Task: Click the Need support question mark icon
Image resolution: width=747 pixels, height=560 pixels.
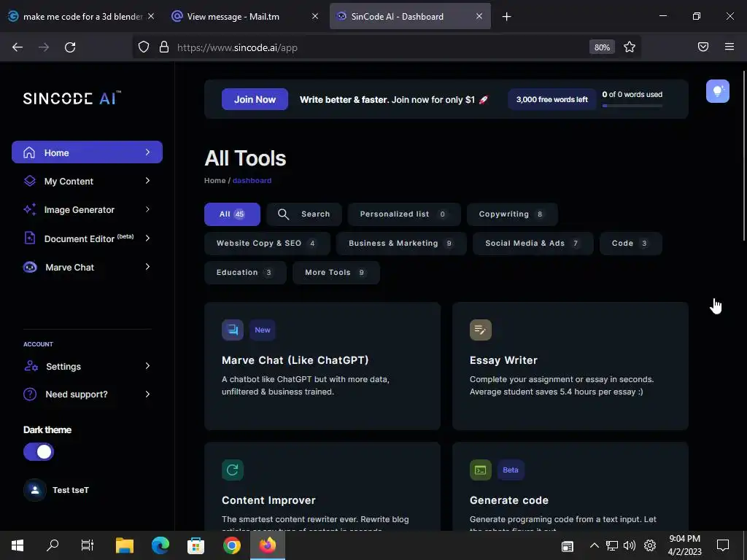Action: 29,394
